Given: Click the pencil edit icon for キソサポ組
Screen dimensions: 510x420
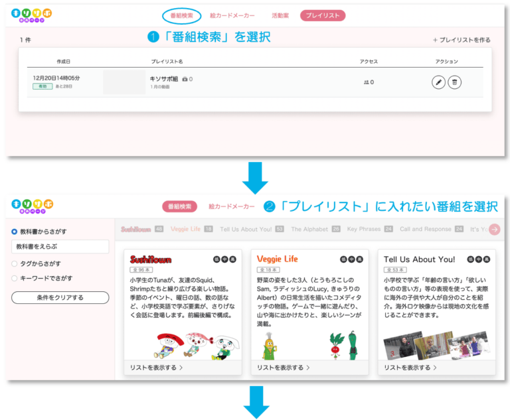Looking at the screenshot, I should tap(438, 82).
